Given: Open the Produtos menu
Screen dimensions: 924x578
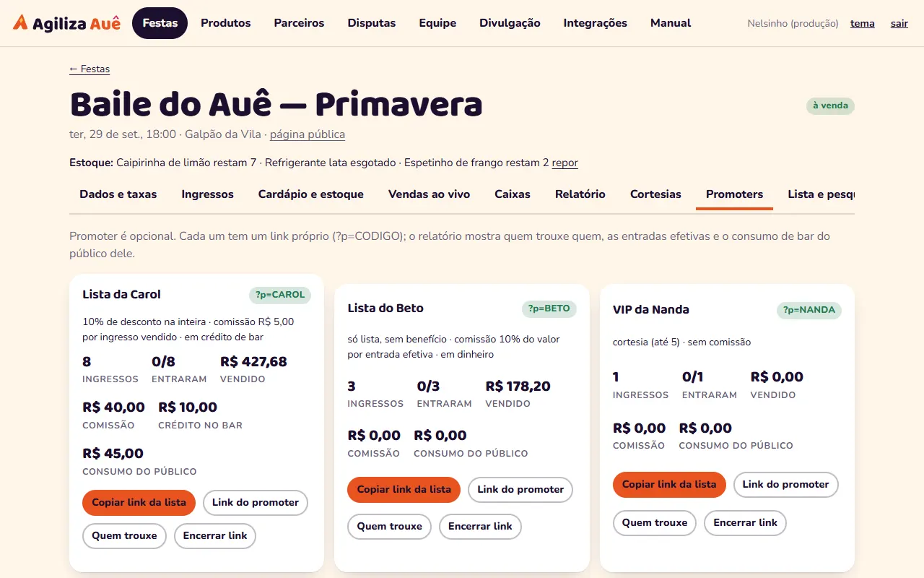Looking at the screenshot, I should (226, 23).
